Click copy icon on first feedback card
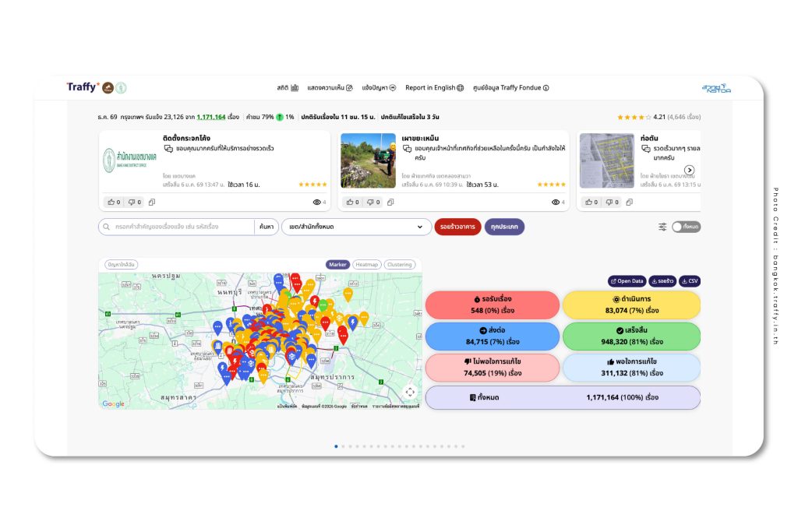Image resolution: width=798 pixels, height=532 pixels. tap(152, 203)
